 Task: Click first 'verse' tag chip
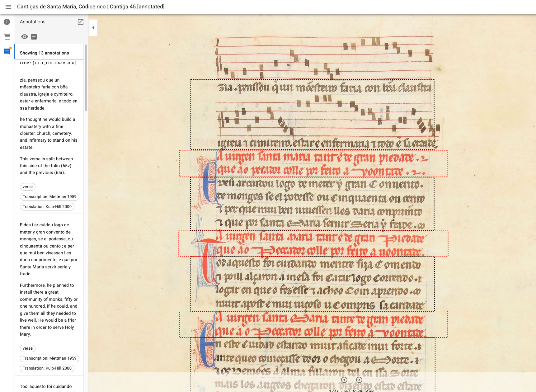[x=28, y=187]
